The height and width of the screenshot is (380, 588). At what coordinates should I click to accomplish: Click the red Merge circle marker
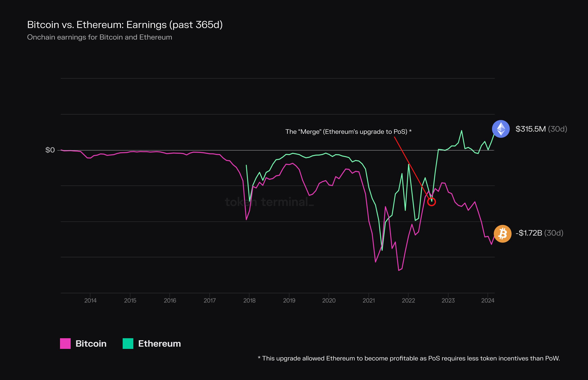[x=431, y=202]
